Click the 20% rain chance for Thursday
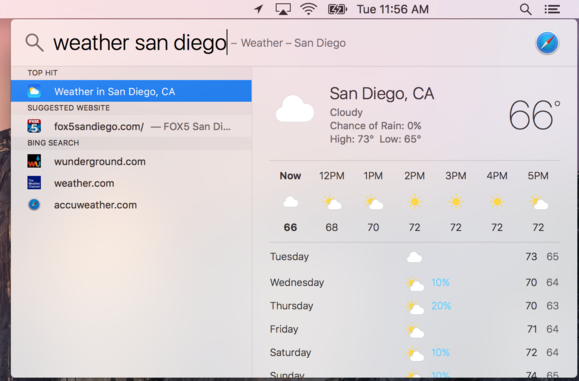Viewport: 579px width, 381px height. [x=441, y=306]
